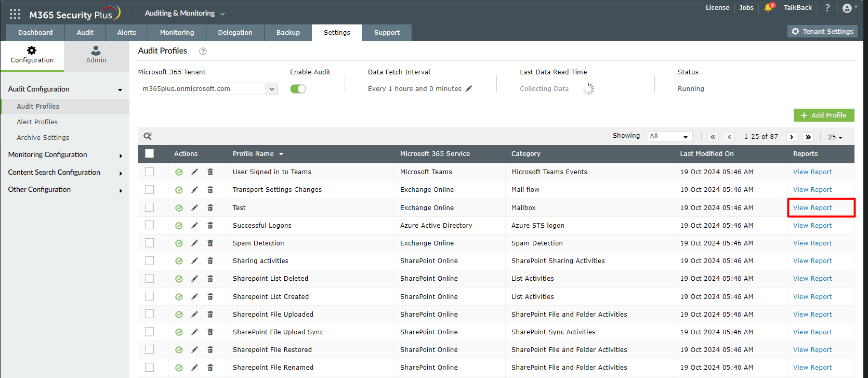
Task: Check the Successful Logons row
Action: click(x=150, y=225)
